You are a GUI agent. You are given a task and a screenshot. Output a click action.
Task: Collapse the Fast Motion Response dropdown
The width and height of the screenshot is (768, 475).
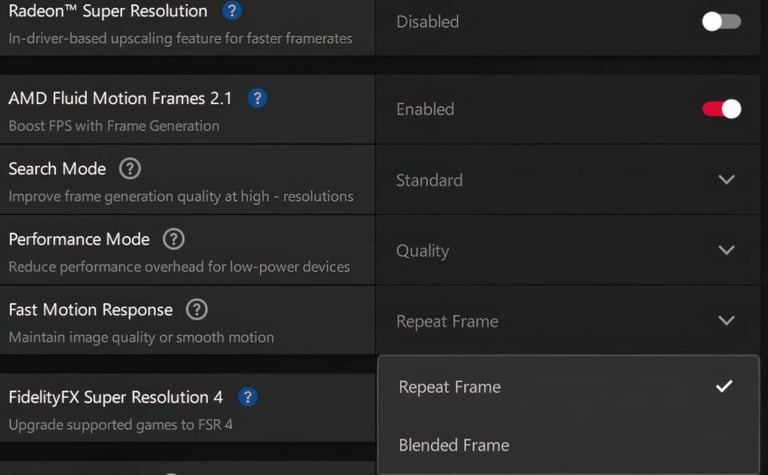coord(727,321)
